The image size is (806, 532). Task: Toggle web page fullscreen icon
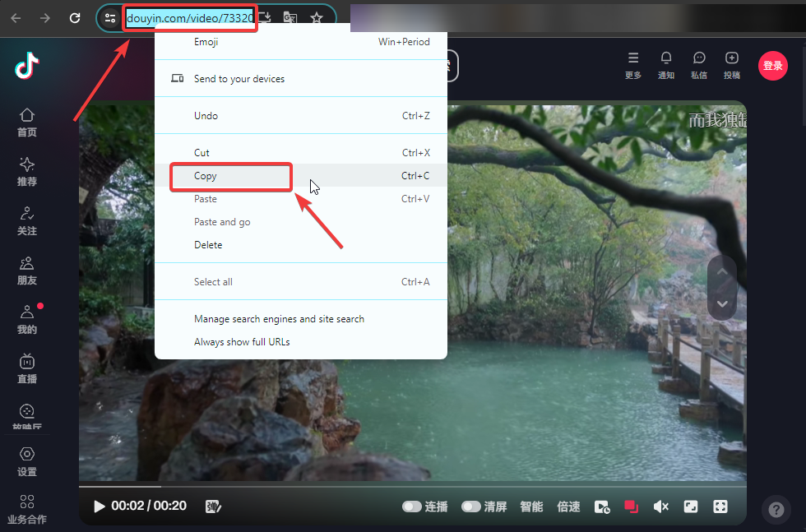pyautogui.click(x=691, y=507)
